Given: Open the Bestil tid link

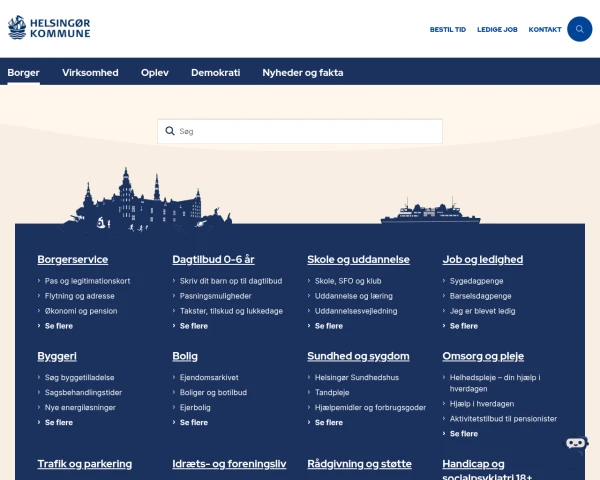Looking at the screenshot, I should click(448, 29).
